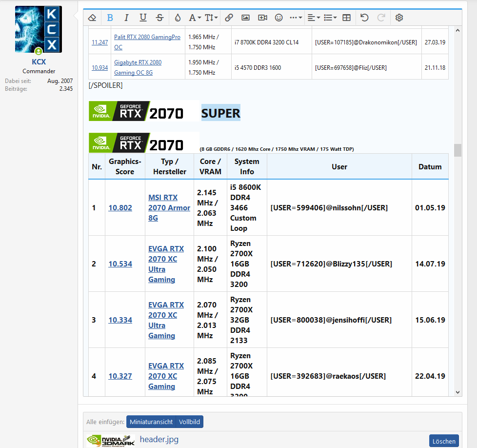Click the @raekaos user tag text
The image size is (477, 448).
click(x=328, y=376)
